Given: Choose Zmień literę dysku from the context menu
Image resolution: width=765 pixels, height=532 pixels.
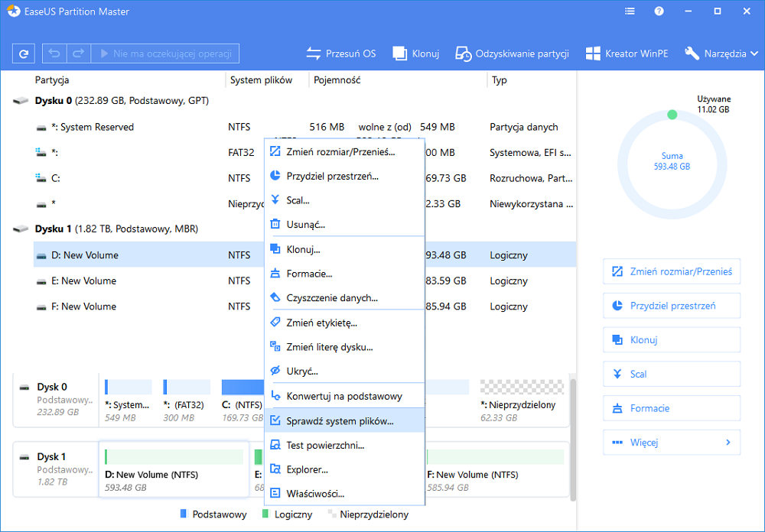Looking at the screenshot, I should pos(344,347).
